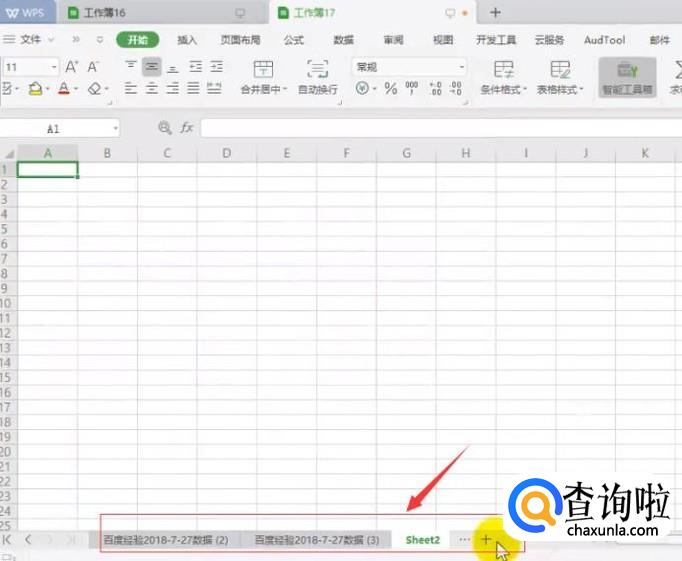Viewport: 682px width, 561px height.
Task: Expand 文件 menu dropdown arrow
Action: 51,40
